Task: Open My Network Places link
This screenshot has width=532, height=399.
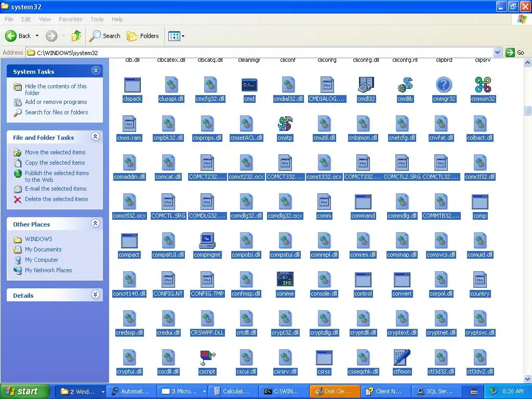Action: 48,270
